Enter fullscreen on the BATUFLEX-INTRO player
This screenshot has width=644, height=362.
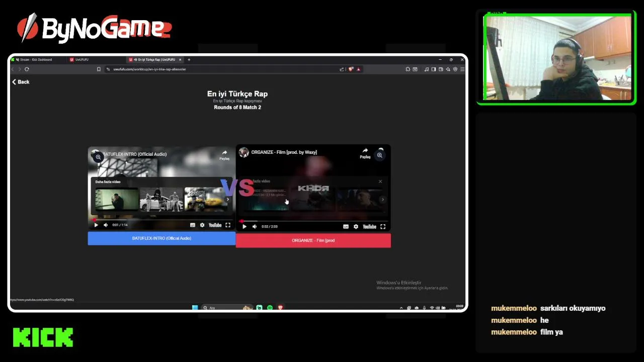(x=228, y=225)
